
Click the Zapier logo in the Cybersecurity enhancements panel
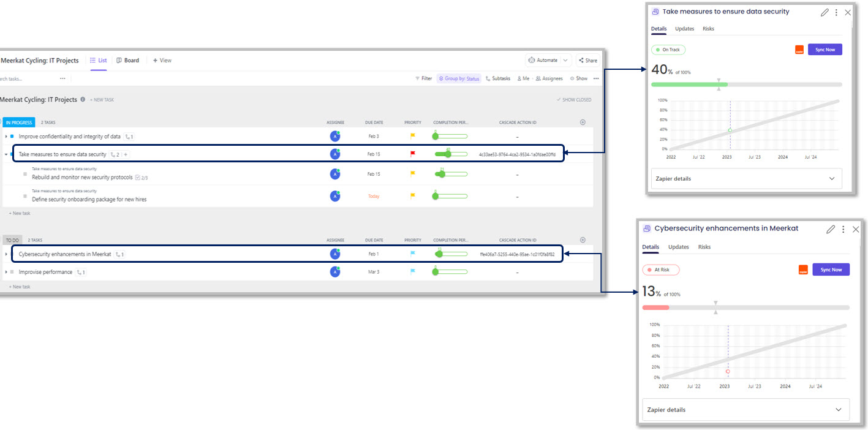pos(803,270)
